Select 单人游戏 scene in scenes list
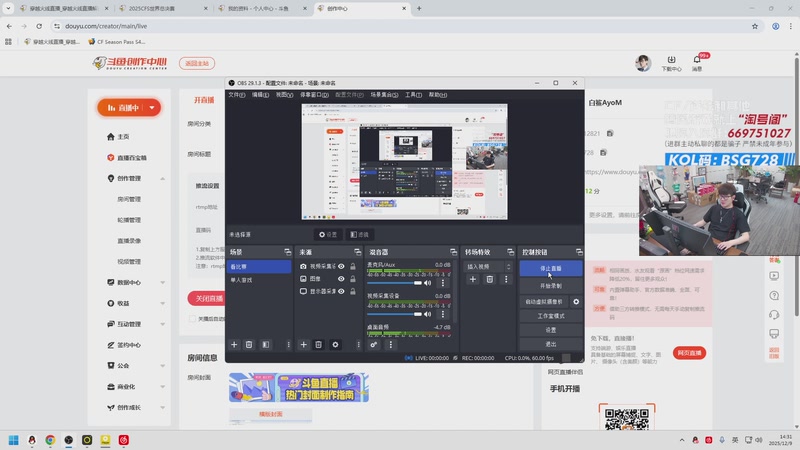This screenshot has width=800, height=450. pyautogui.click(x=259, y=280)
